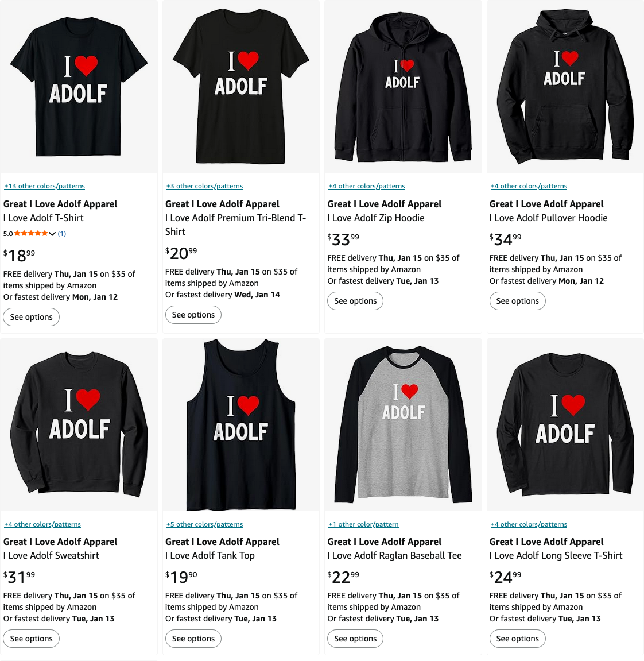
Task: Open the Pullover Hoodie title link
Action: tap(548, 218)
